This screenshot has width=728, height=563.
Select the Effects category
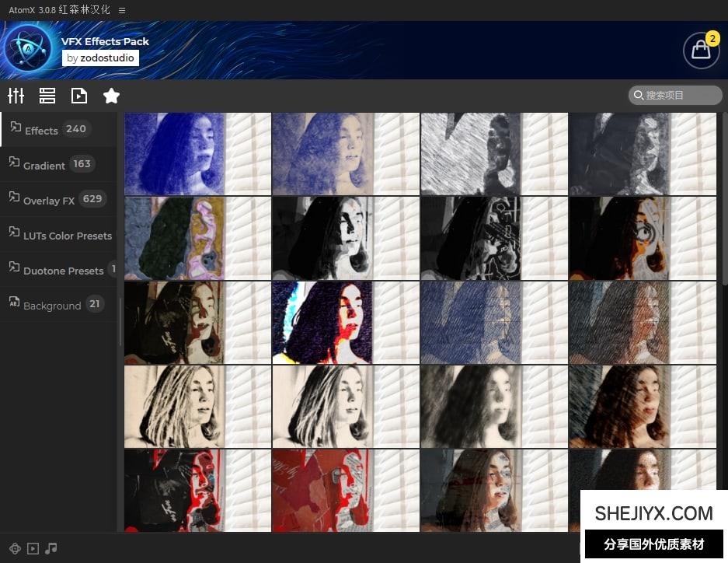click(x=42, y=130)
